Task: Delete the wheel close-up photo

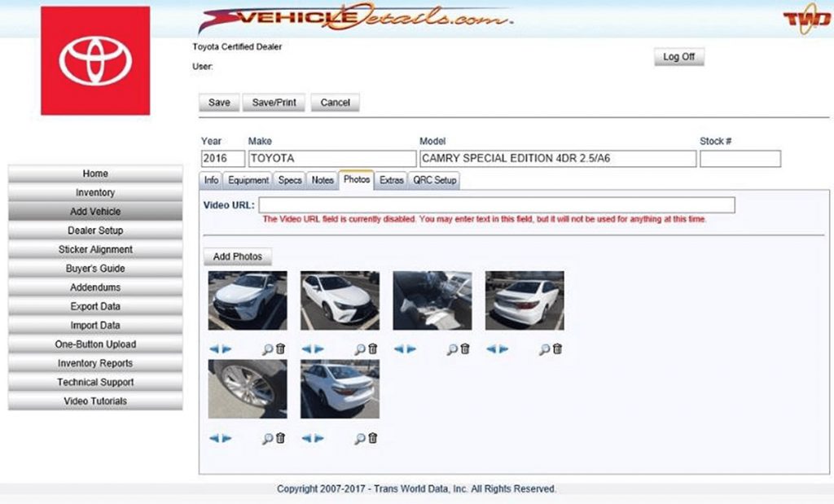Action: coord(279,436)
